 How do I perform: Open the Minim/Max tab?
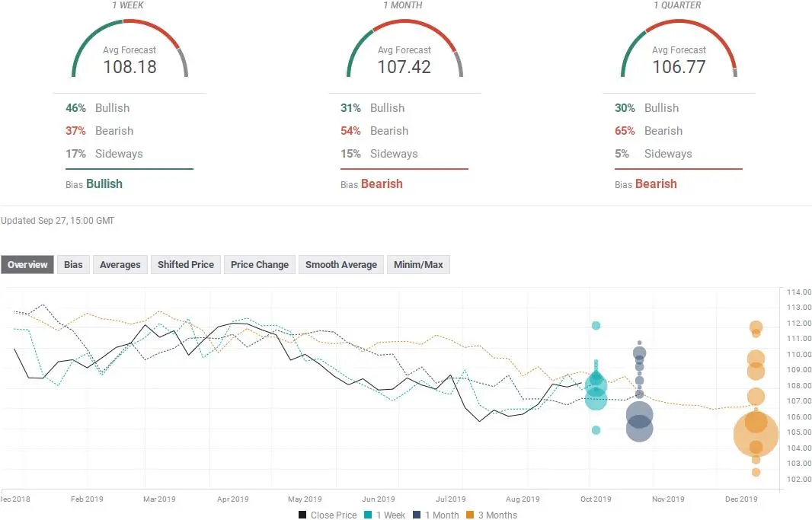[418, 264]
